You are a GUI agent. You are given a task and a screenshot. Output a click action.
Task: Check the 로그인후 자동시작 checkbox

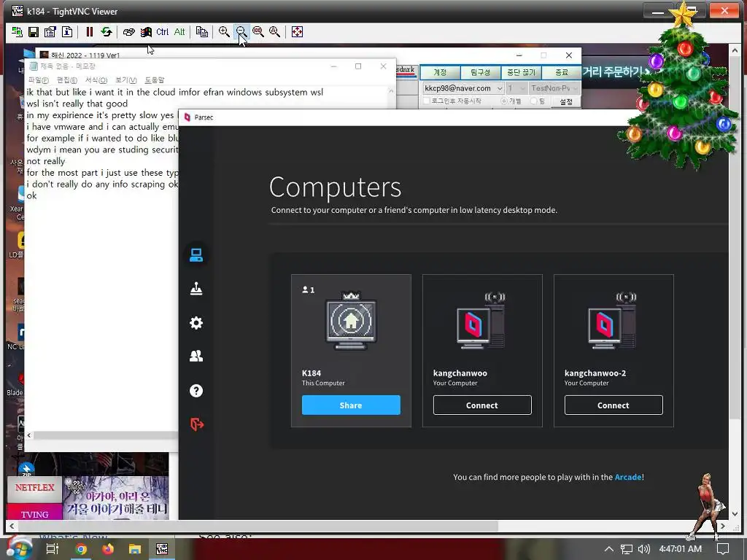[427, 101]
